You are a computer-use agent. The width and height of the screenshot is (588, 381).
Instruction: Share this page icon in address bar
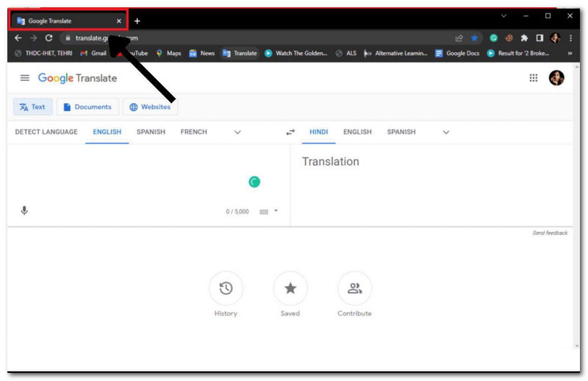pos(459,38)
